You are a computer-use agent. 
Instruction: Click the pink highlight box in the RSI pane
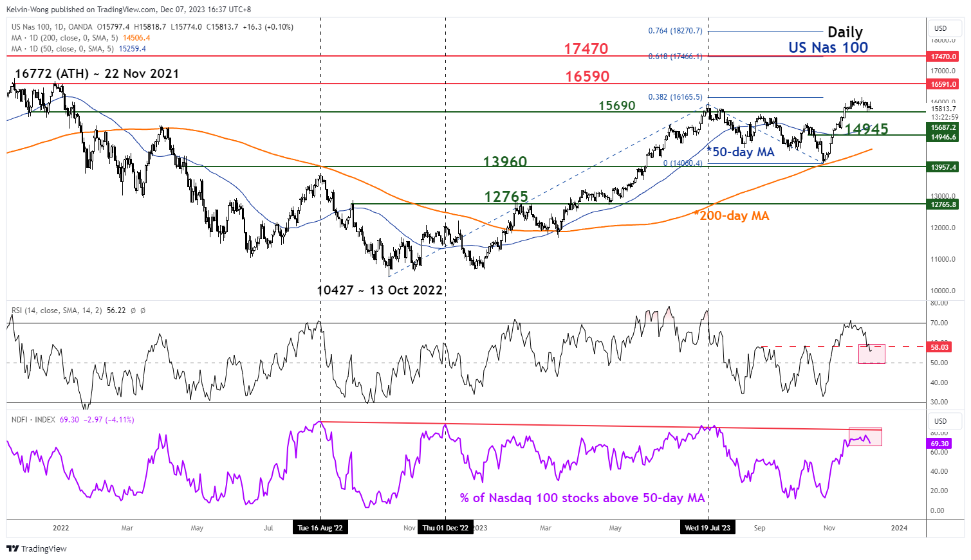(x=872, y=354)
